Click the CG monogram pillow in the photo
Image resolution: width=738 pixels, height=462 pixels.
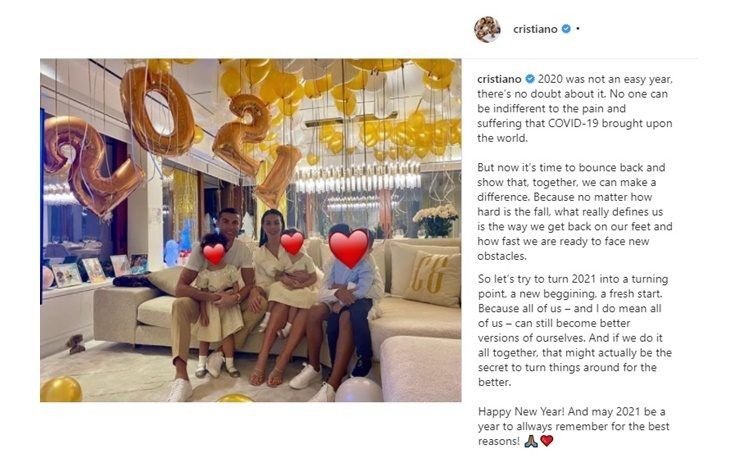point(433,279)
